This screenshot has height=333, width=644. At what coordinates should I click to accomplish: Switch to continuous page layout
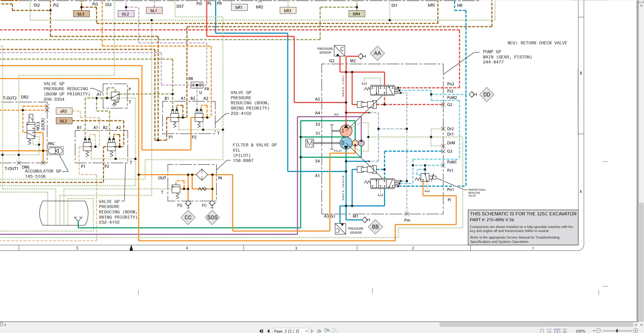point(549,331)
